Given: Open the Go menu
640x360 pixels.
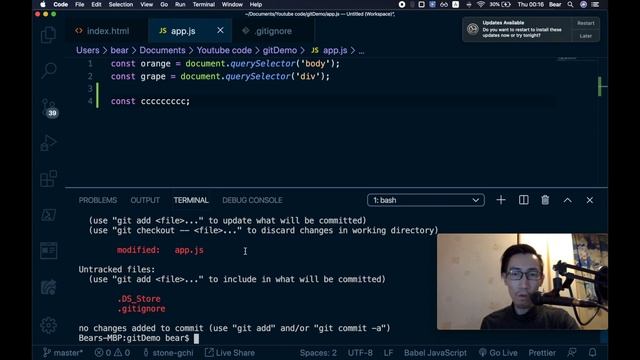Looking at the screenshot, I should (x=164, y=4).
